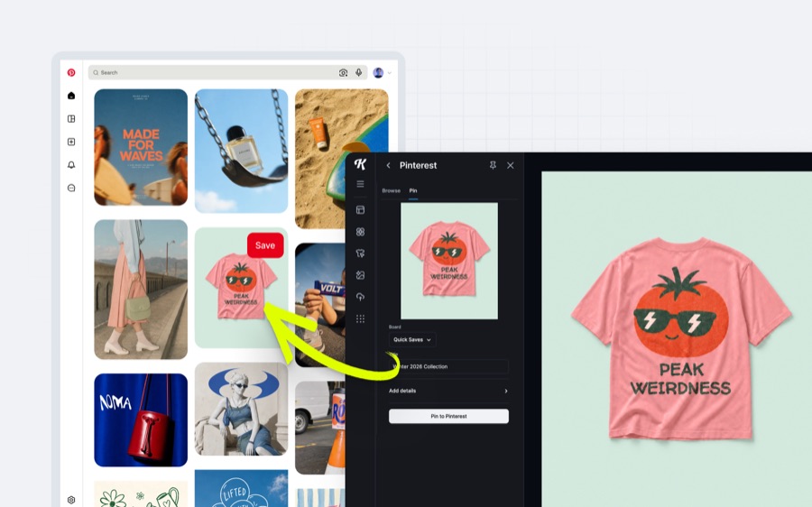
Task: Open the messages chat bubble icon
Action: click(71, 188)
